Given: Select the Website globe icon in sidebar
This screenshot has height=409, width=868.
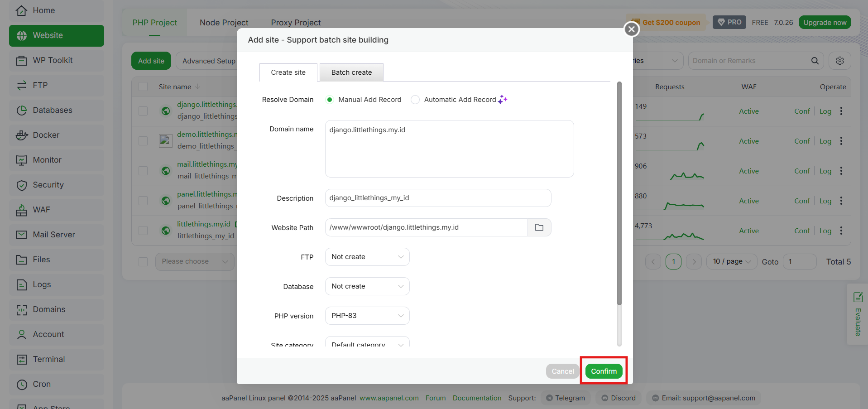Looking at the screenshot, I should tap(22, 36).
